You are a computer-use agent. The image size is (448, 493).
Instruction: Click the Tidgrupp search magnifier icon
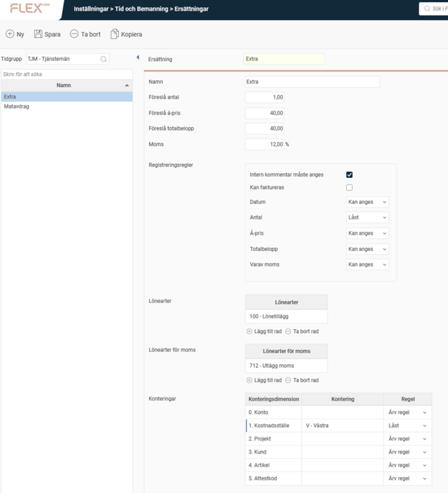click(x=104, y=59)
